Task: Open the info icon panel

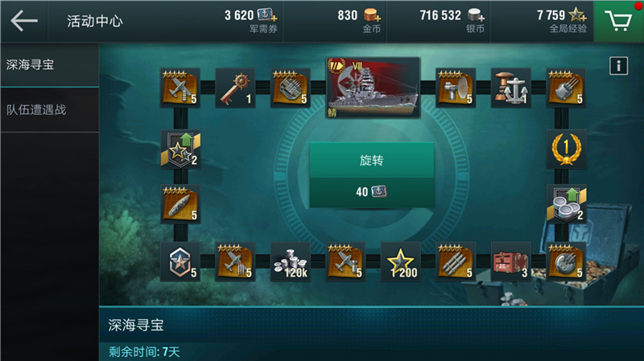Action: pyautogui.click(x=618, y=66)
